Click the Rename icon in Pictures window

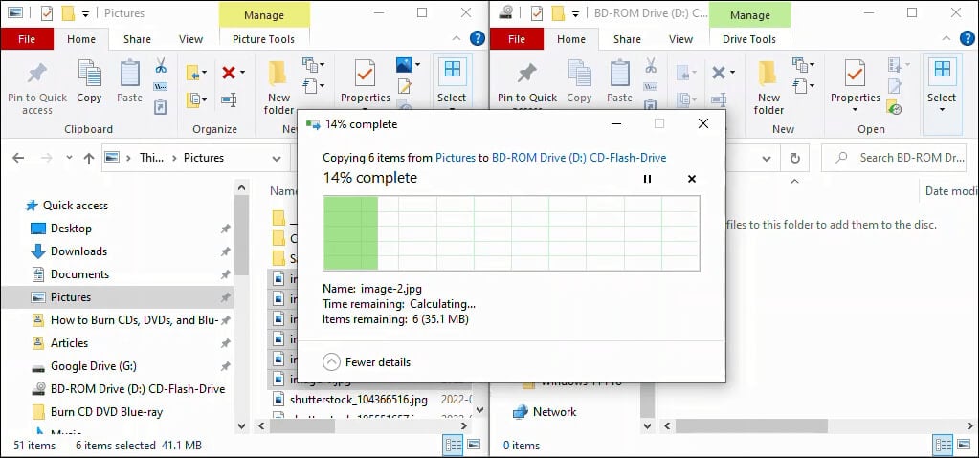click(x=229, y=98)
